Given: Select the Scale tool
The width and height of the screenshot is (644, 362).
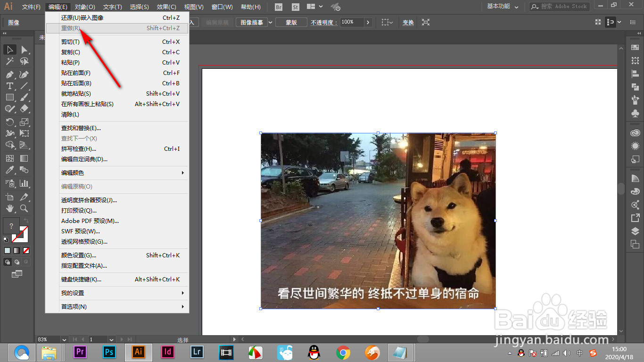Looking at the screenshot, I should [x=24, y=122].
